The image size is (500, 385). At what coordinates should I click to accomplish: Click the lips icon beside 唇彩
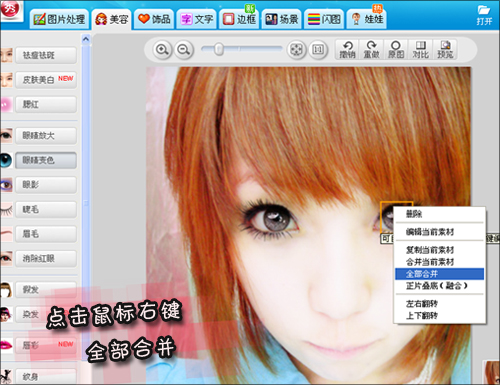pos(6,345)
